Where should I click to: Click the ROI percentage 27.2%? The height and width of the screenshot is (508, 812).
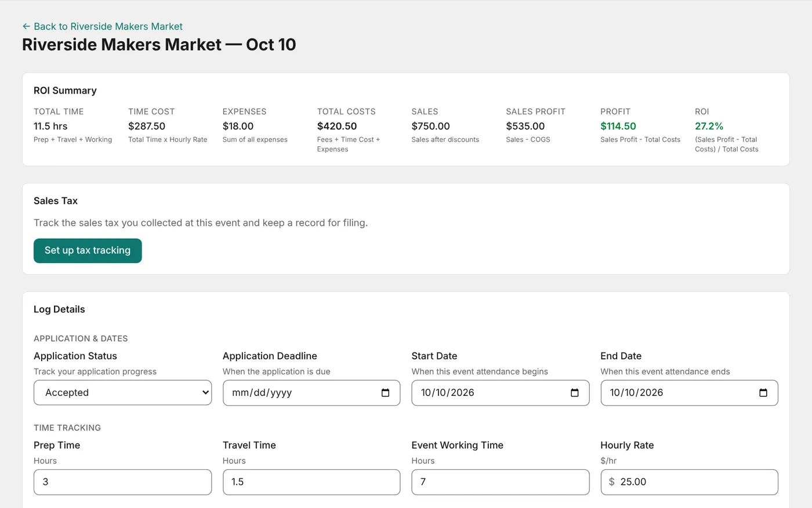pos(709,127)
